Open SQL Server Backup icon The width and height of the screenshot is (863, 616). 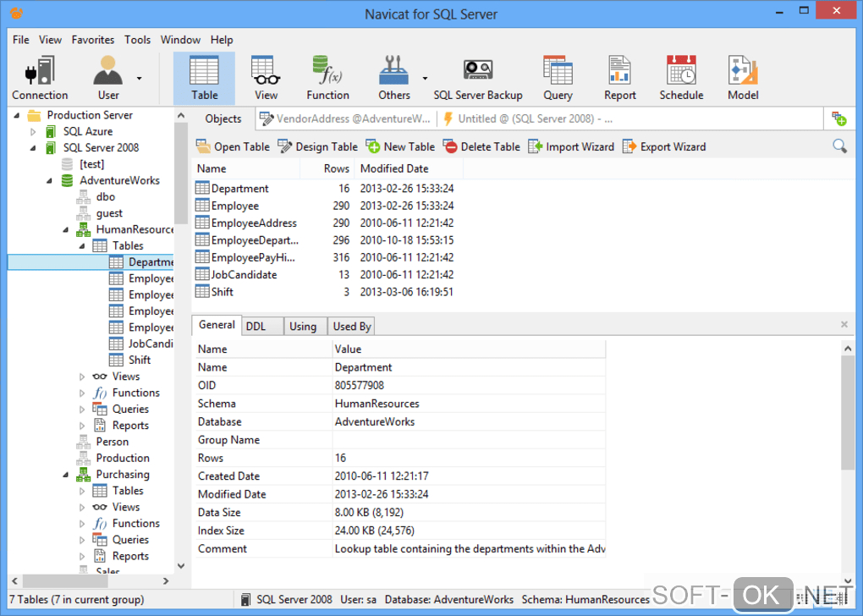pyautogui.click(x=478, y=78)
